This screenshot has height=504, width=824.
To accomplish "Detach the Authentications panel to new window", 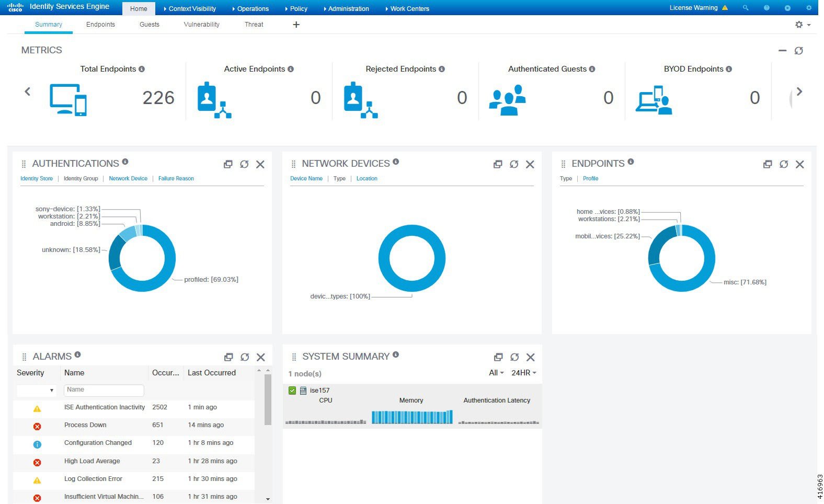I will tap(228, 164).
